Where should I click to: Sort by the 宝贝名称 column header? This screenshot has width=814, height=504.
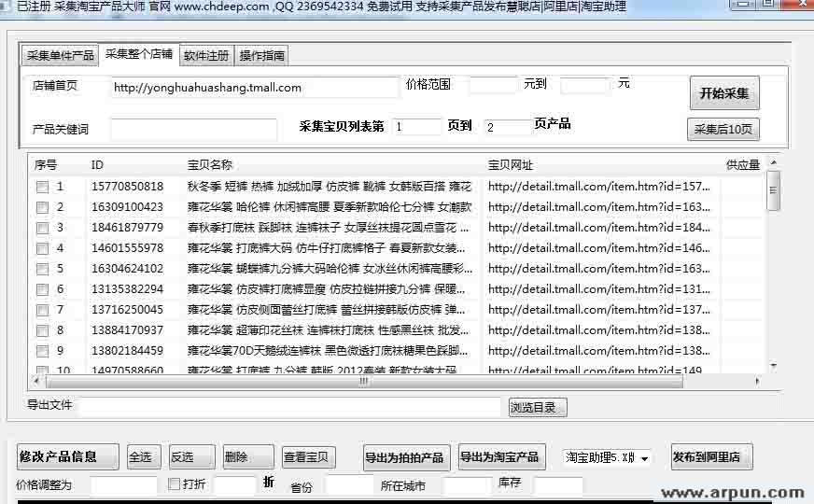tap(210, 165)
